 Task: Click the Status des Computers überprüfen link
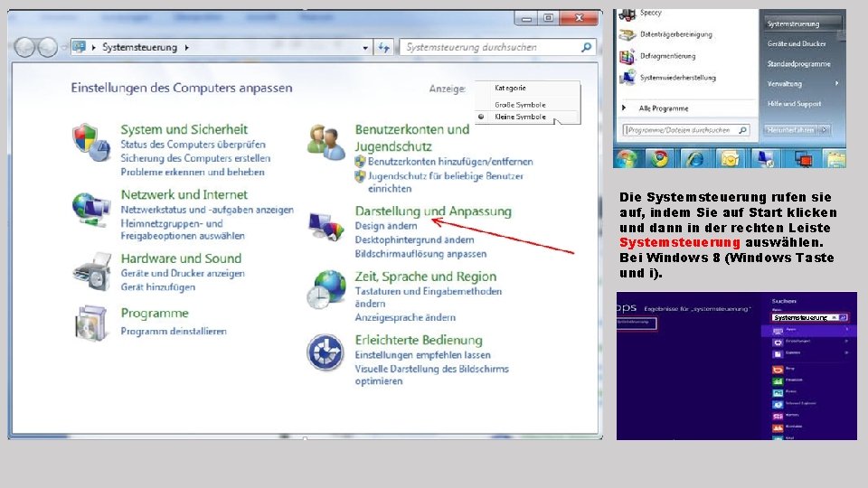tap(193, 144)
